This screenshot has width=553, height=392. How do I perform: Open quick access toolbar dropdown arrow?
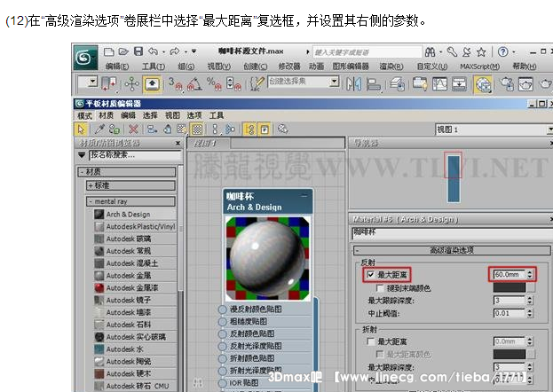point(194,51)
